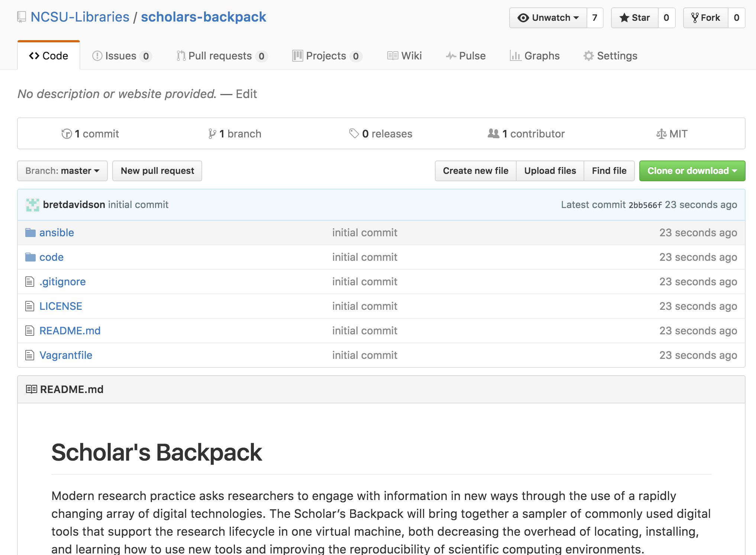This screenshot has height=555, width=756.
Task: Open the code folder
Action: pos(51,257)
